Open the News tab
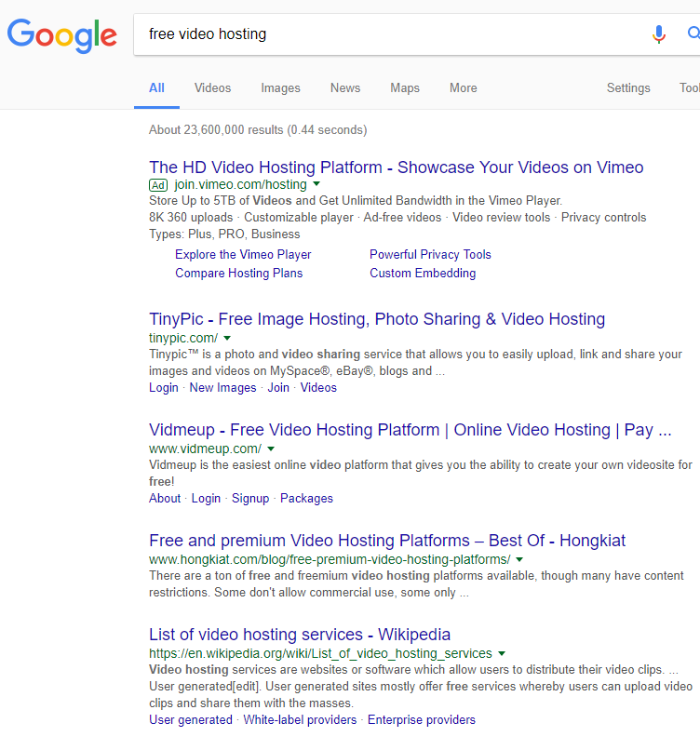700x750 pixels. point(345,88)
